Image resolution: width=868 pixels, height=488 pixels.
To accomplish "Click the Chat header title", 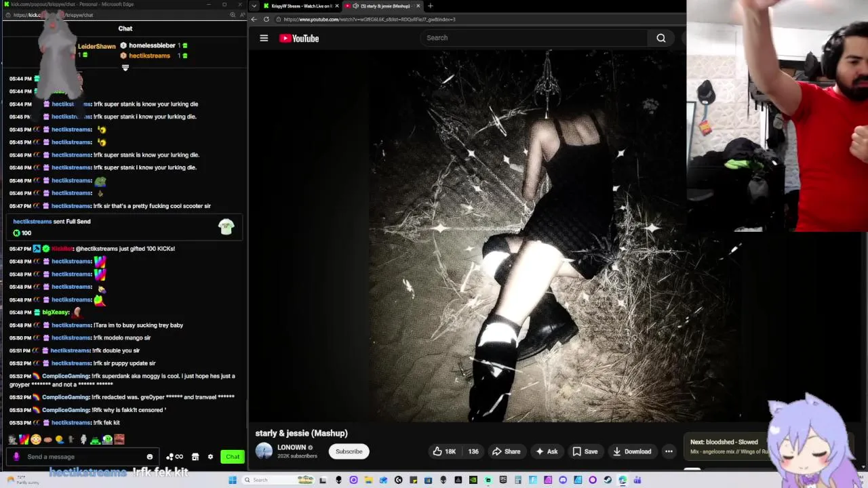I will [125, 28].
